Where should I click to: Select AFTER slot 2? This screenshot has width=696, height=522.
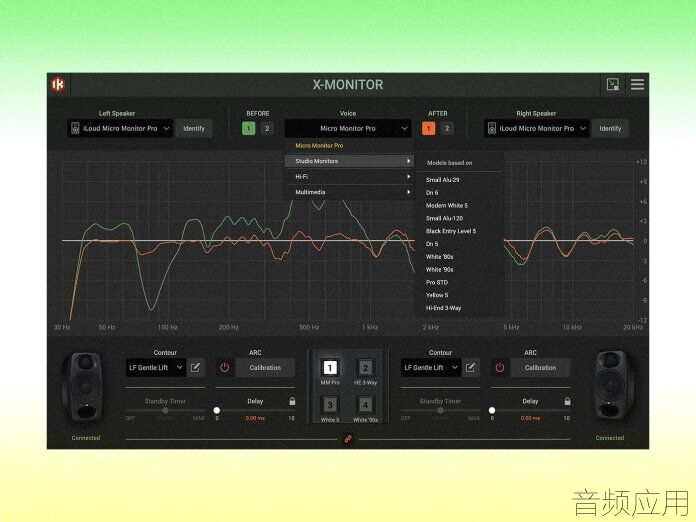point(447,128)
